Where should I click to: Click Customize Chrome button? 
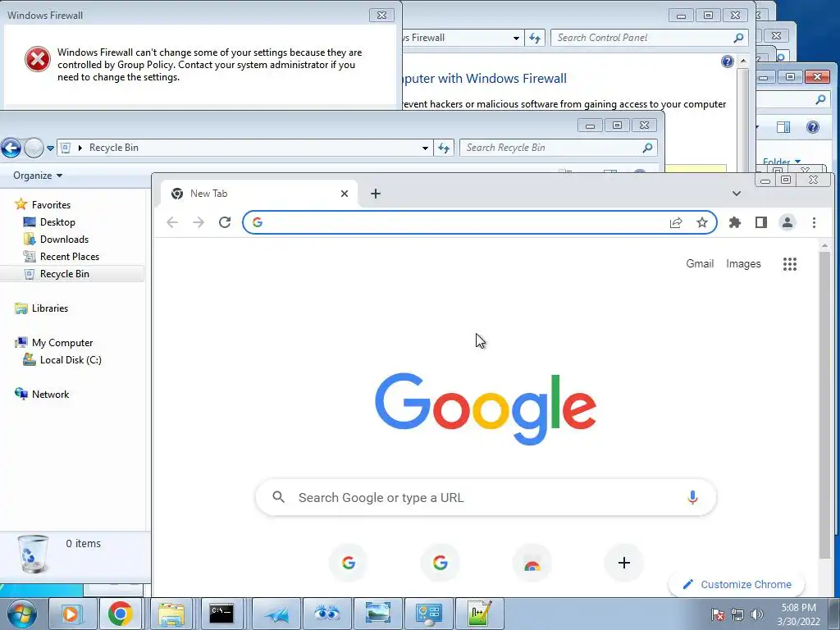(737, 584)
